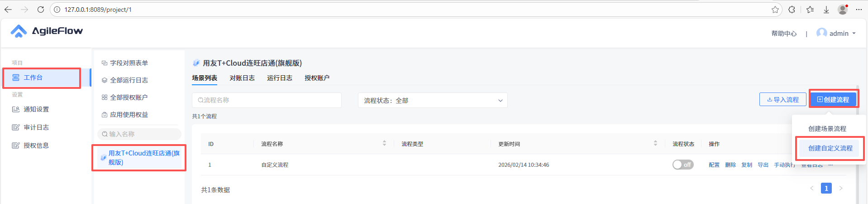Screen dimensions: 868x204
Task: Click the 配置 link in row 1
Action: [x=714, y=165]
